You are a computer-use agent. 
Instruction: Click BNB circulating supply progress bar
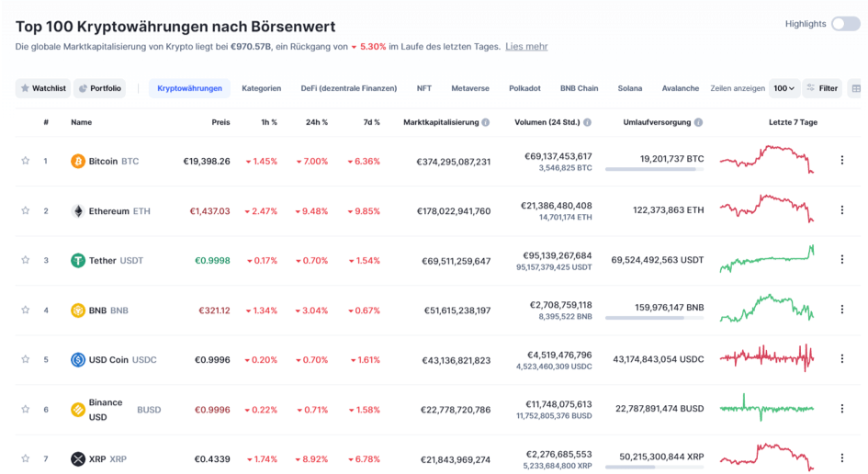coord(654,318)
